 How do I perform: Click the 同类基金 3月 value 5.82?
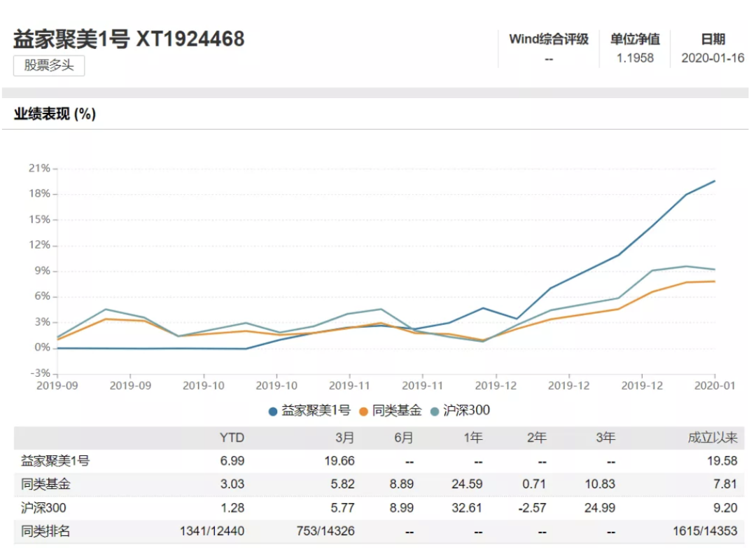(x=343, y=484)
